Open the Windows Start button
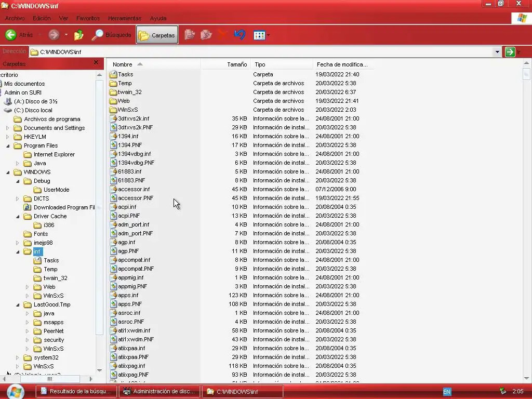The image size is (532, 399). coord(16,392)
